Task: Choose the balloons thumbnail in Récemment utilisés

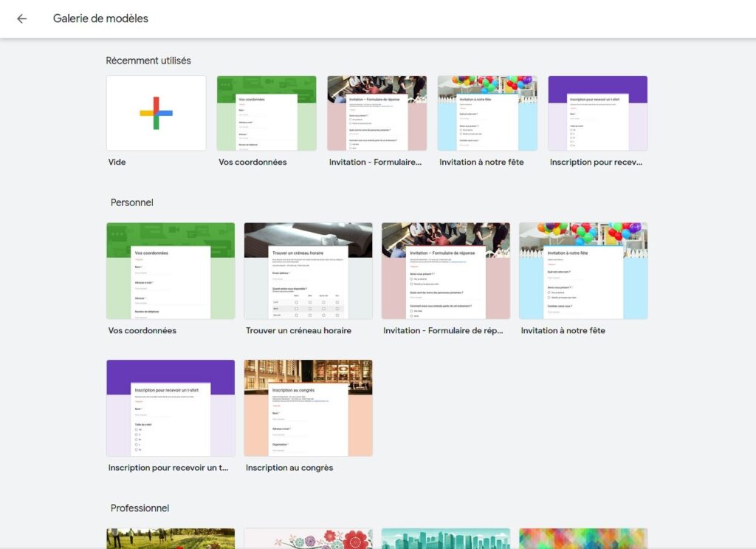Action: pyautogui.click(x=487, y=113)
